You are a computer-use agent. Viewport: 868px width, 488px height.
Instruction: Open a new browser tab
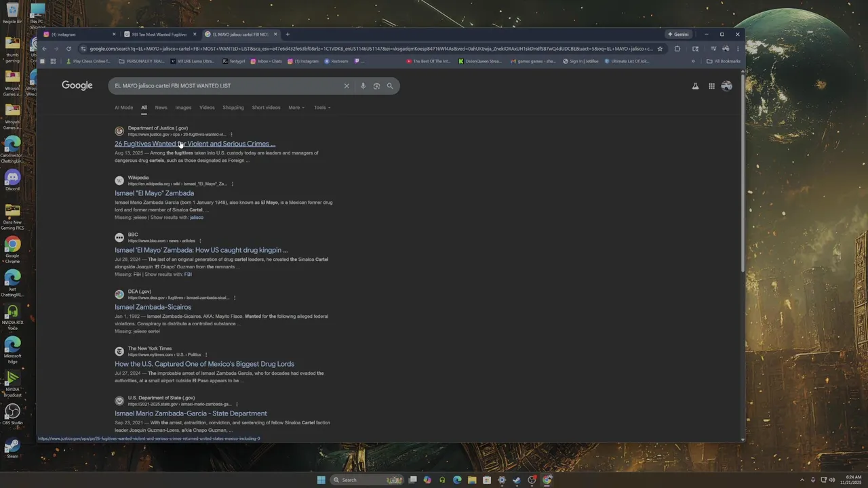click(288, 35)
